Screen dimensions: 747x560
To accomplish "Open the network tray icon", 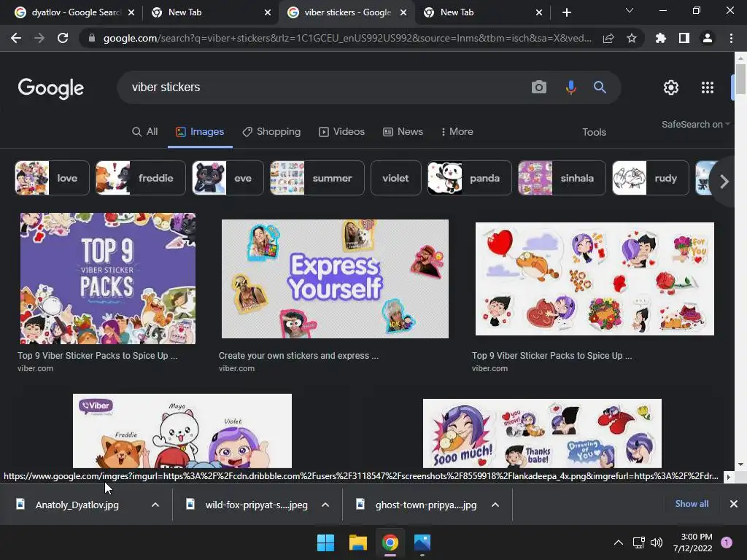I will pyautogui.click(x=638, y=542).
